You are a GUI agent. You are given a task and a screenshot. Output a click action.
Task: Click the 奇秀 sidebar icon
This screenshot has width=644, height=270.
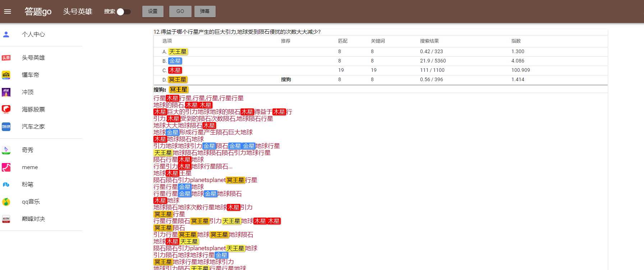6,150
